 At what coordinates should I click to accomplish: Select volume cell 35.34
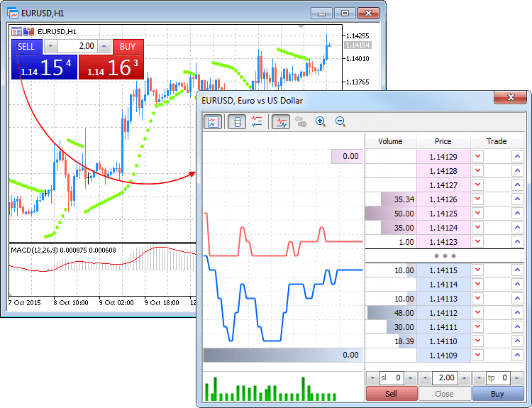click(391, 199)
